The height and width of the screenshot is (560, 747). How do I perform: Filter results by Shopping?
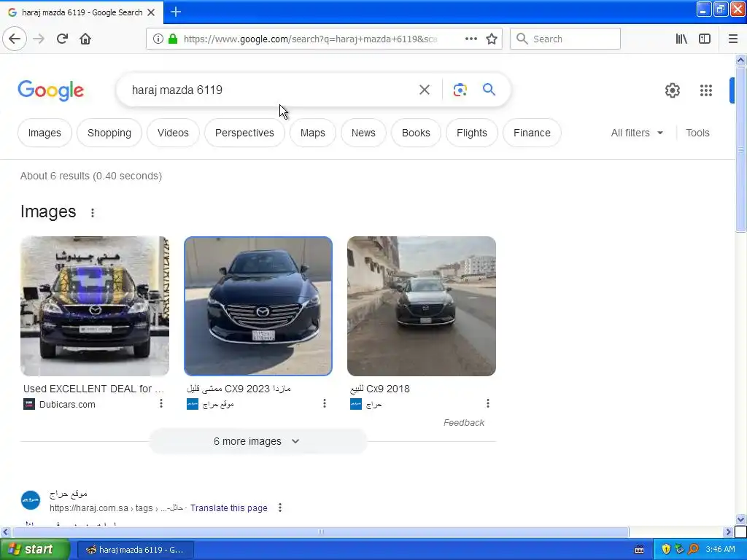click(109, 133)
